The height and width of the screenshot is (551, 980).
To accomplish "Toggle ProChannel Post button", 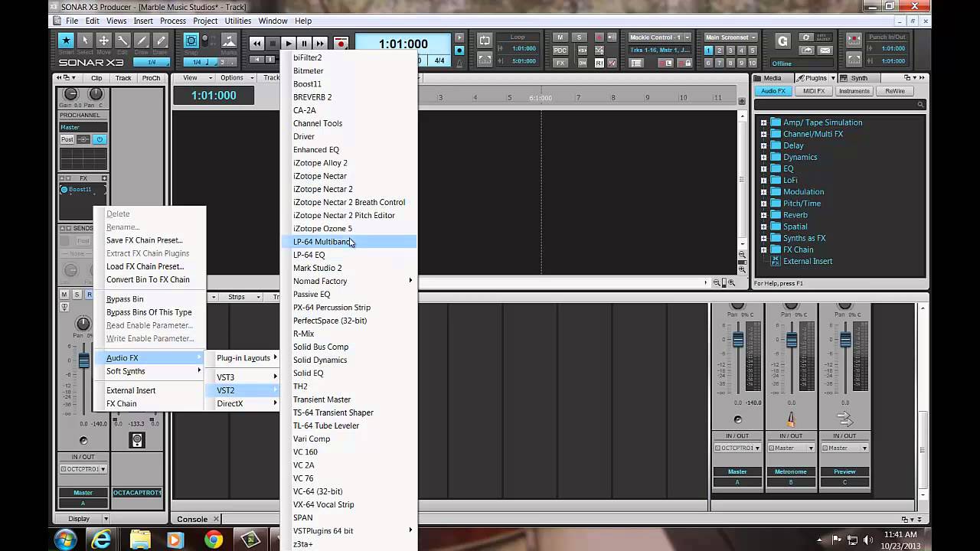I will pos(67,139).
